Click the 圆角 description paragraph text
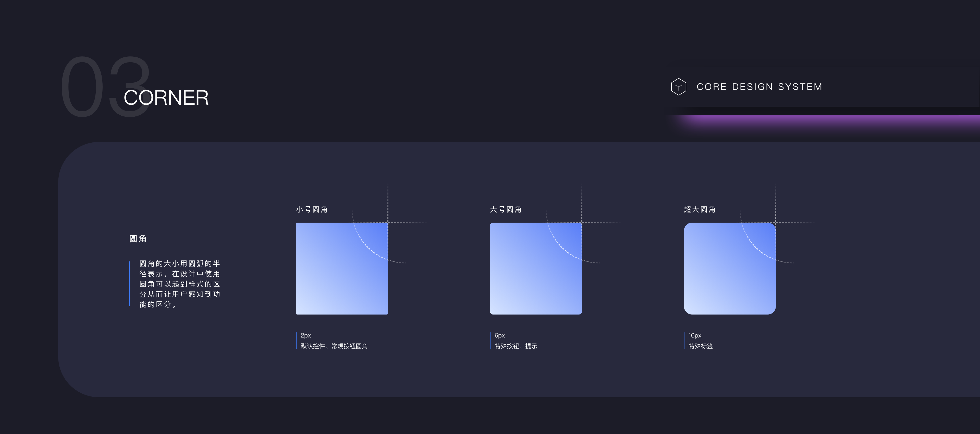This screenshot has height=434, width=980. point(180,284)
